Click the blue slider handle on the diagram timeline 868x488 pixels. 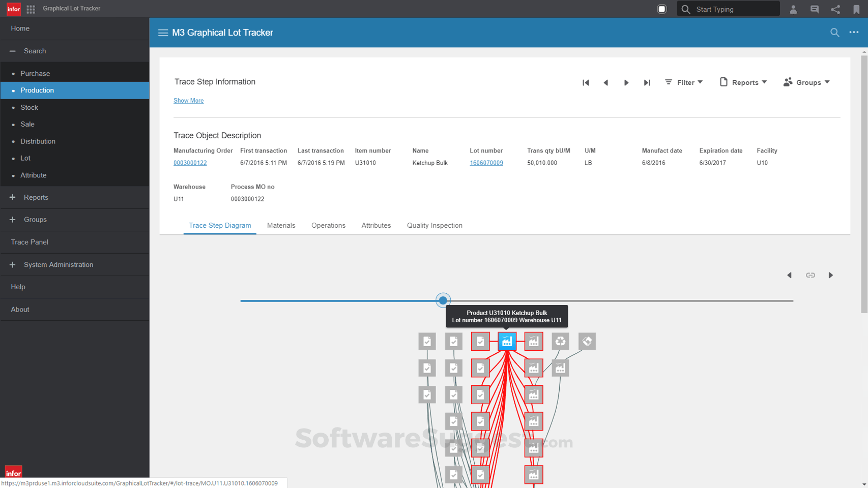pos(443,300)
